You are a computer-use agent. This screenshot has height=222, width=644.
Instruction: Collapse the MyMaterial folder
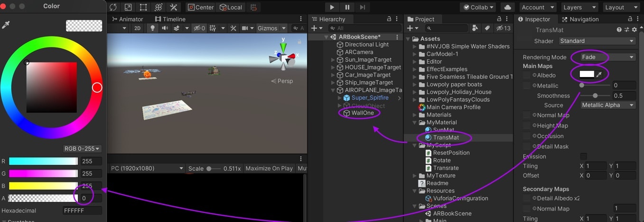pyautogui.click(x=415, y=123)
